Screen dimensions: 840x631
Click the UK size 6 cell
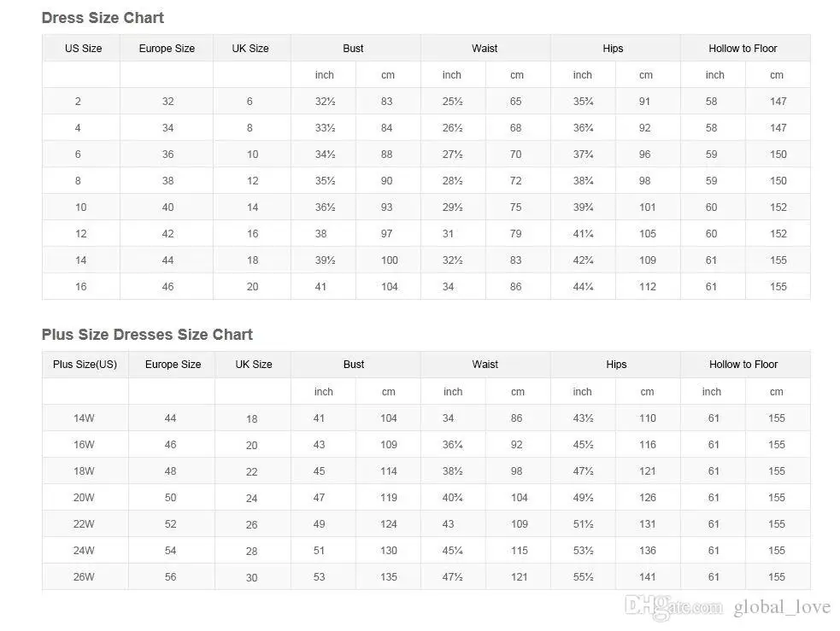pos(250,102)
